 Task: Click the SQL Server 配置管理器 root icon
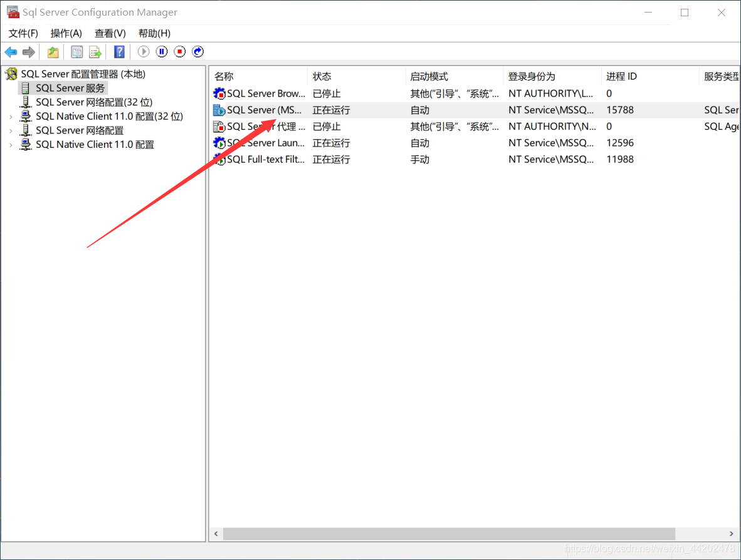[11, 74]
